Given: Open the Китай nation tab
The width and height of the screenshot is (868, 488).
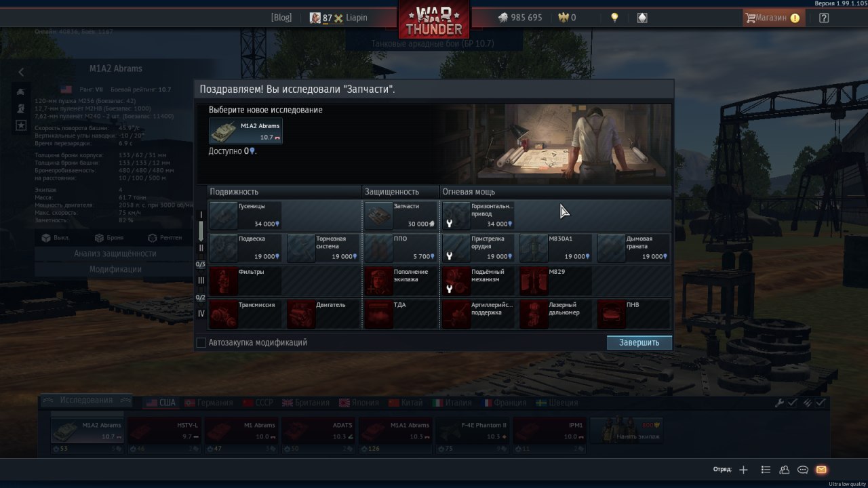Looking at the screenshot, I should 406,403.
